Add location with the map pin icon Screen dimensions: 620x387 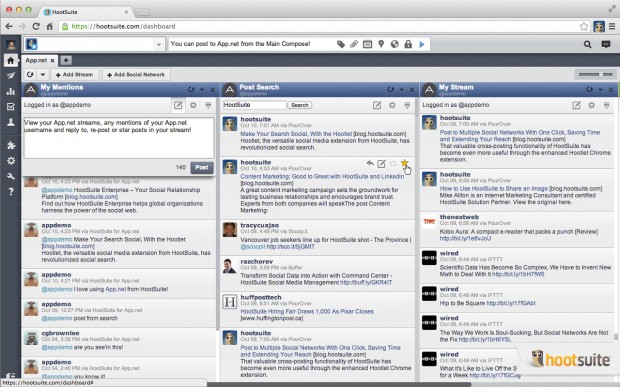click(381, 44)
